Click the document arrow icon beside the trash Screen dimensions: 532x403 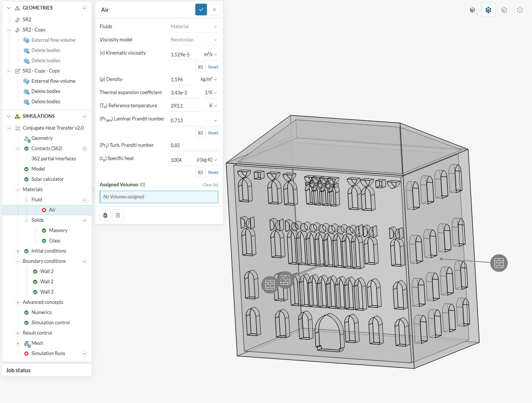[105, 215]
